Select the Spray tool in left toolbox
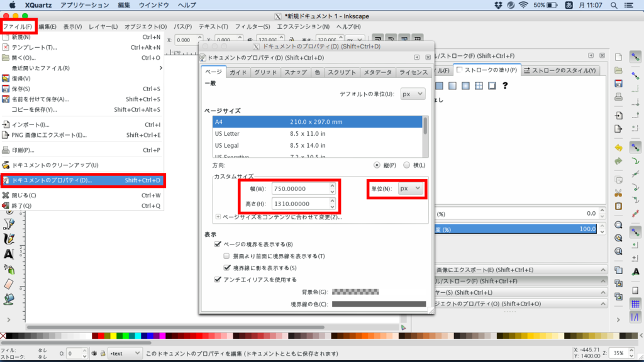Screen dimensions: 644x362 point(9,269)
